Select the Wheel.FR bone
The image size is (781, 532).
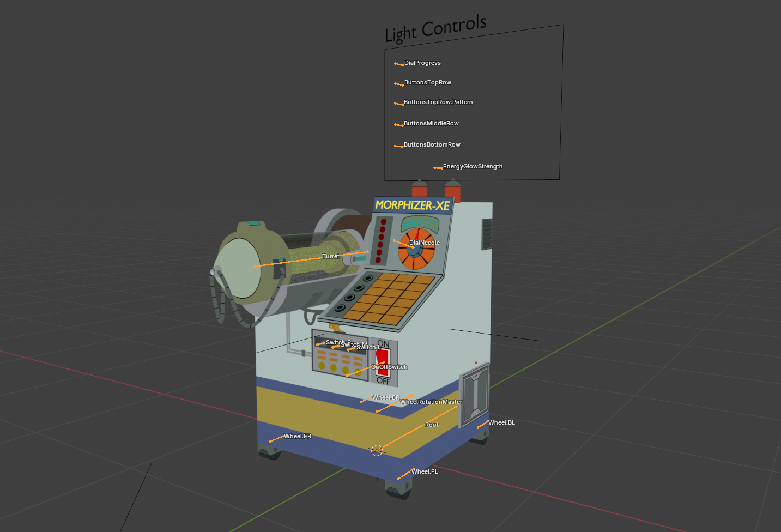278,438
